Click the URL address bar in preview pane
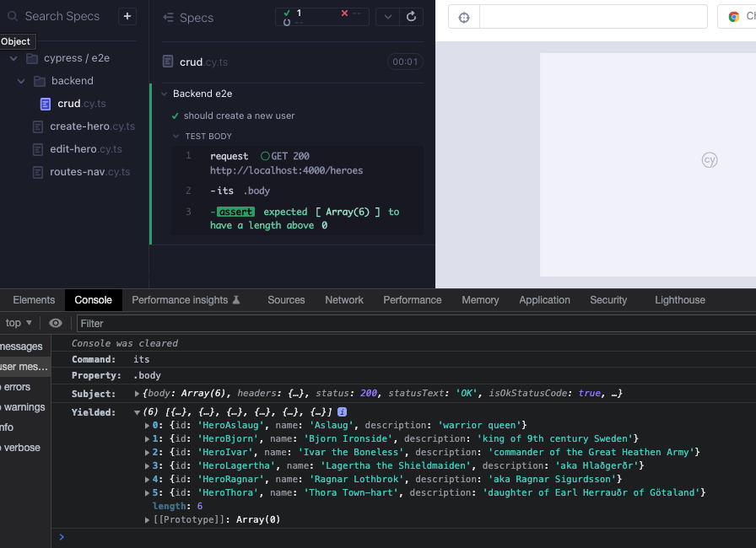 (593, 17)
